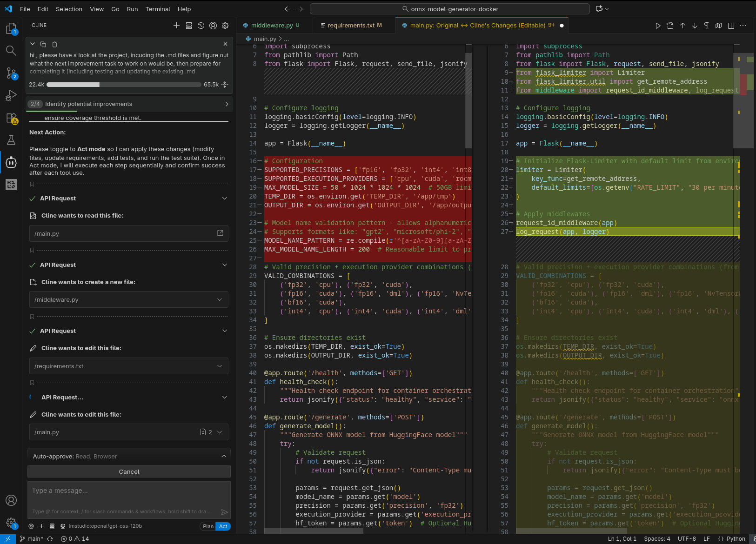Viewport: 756px width, 544px height.
Task: Open the Cline robot icon in activity bar
Action: tap(11, 162)
